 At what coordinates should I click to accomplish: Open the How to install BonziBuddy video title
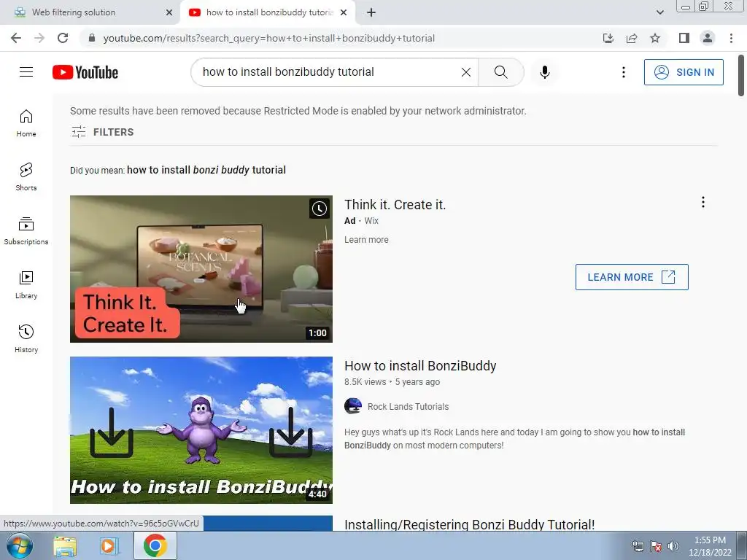point(420,366)
